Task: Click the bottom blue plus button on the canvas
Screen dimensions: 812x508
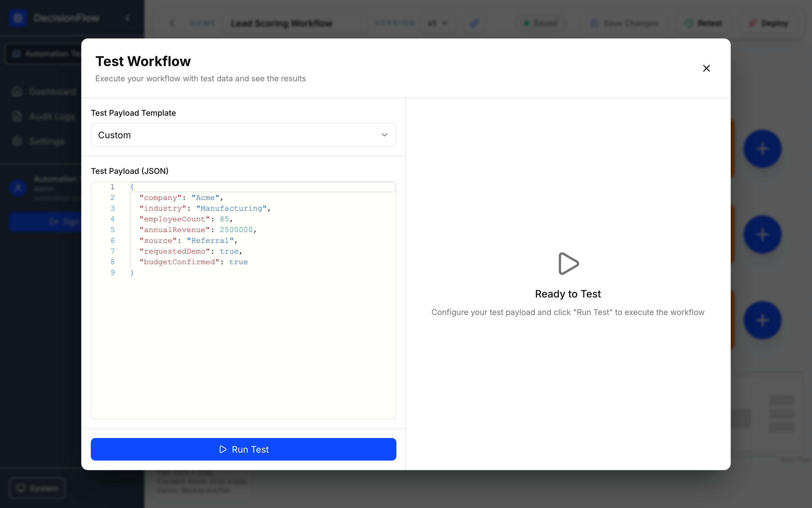Action: pos(762,320)
